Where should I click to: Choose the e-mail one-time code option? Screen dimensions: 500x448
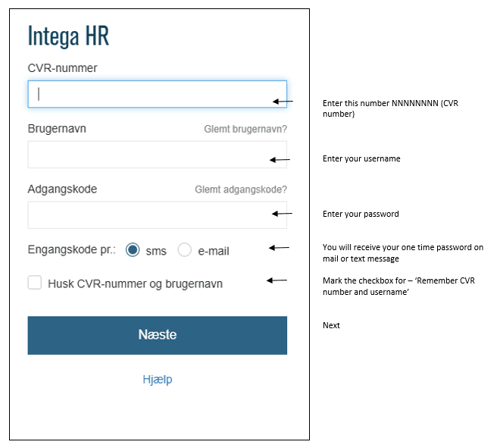pos(185,250)
